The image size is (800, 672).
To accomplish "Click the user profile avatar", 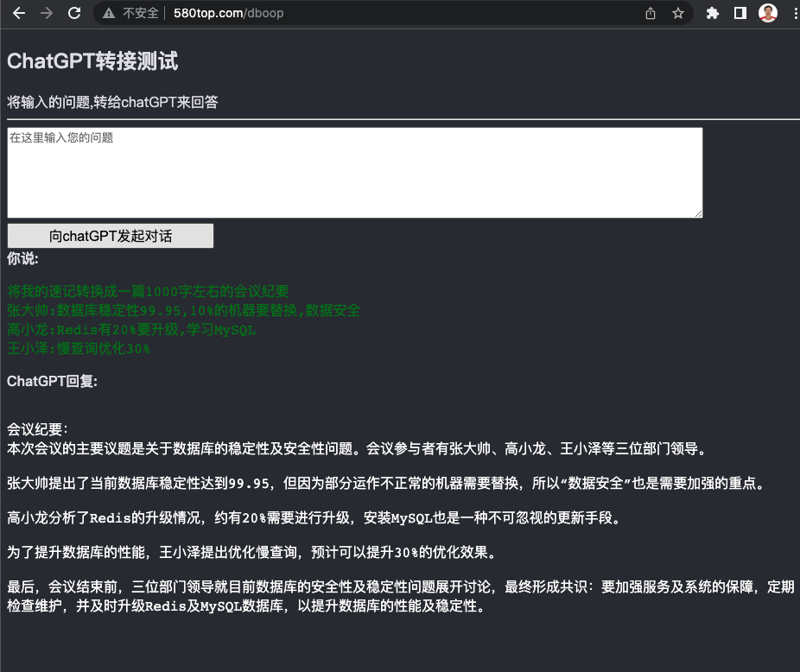I will pos(767,13).
